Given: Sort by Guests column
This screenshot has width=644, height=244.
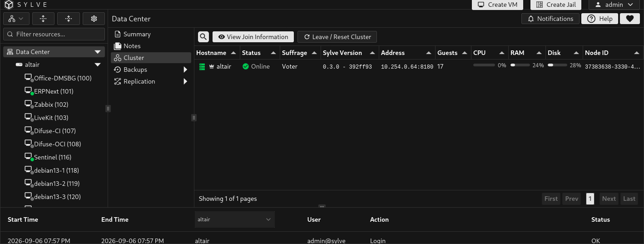Looking at the screenshot, I should click(452, 53).
